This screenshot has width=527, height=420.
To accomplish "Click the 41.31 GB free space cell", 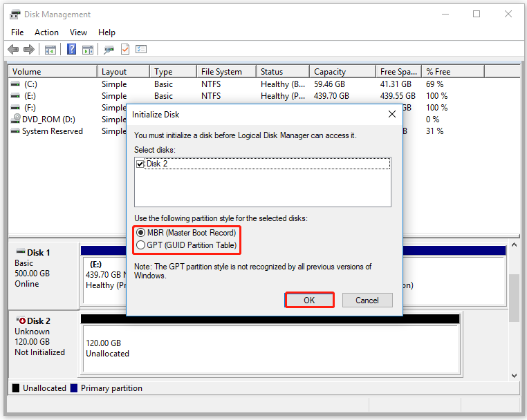I will [396, 84].
